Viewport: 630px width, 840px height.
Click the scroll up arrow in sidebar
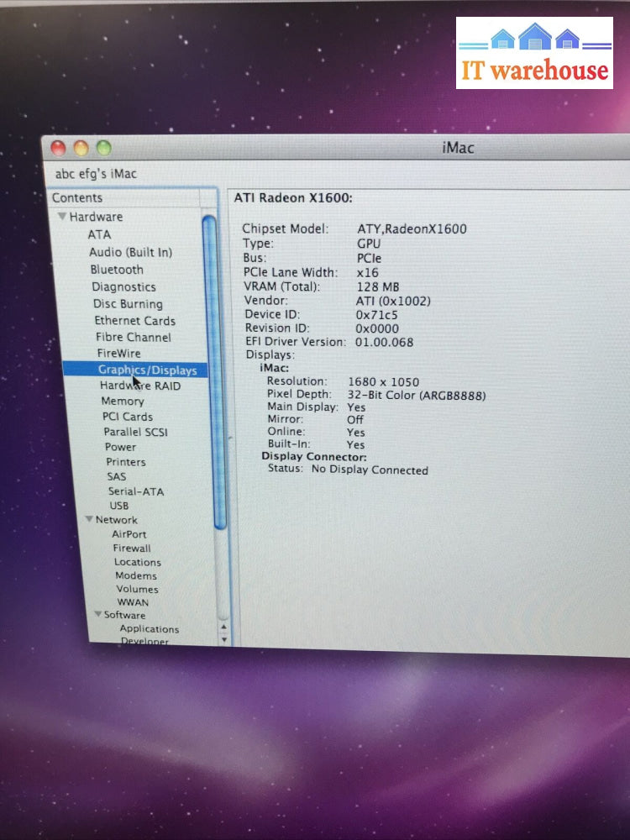click(223, 626)
